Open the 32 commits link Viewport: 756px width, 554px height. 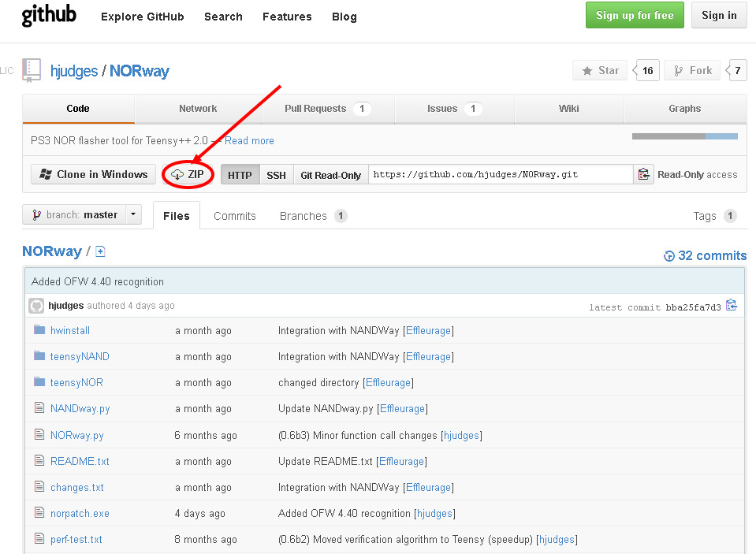coord(706,255)
